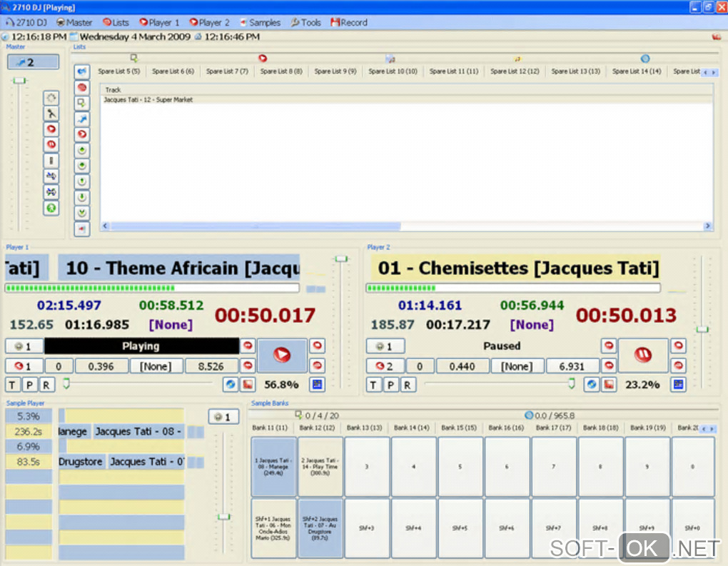Click the blue arrow icon in Lists toolbar
The height and width of the screenshot is (566, 728).
(x=81, y=119)
